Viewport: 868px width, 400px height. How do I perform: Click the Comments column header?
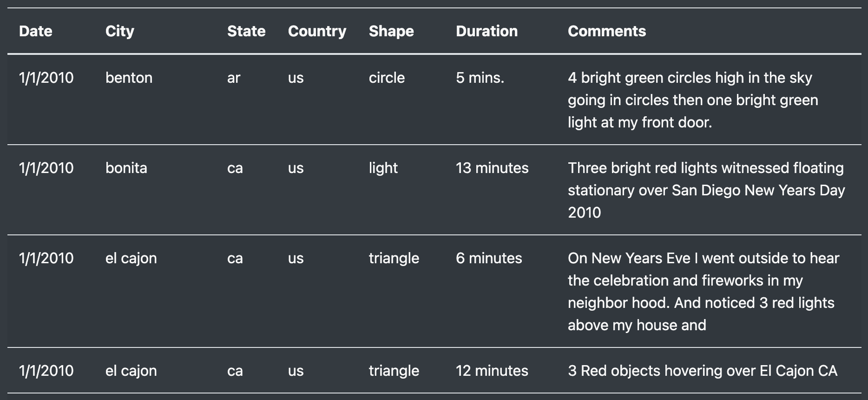click(x=607, y=31)
